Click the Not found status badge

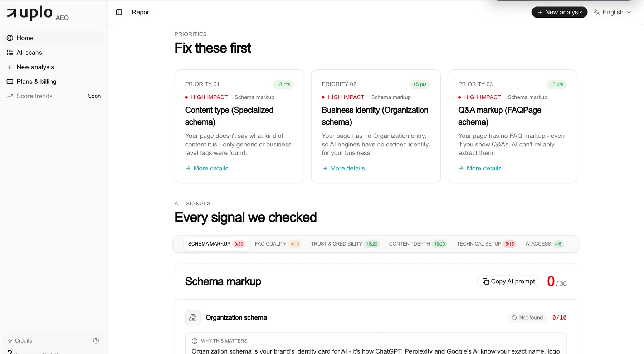(527, 318)
